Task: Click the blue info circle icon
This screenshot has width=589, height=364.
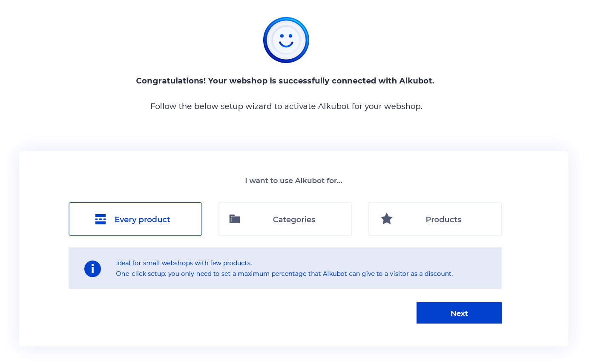Action: [92, 269]
